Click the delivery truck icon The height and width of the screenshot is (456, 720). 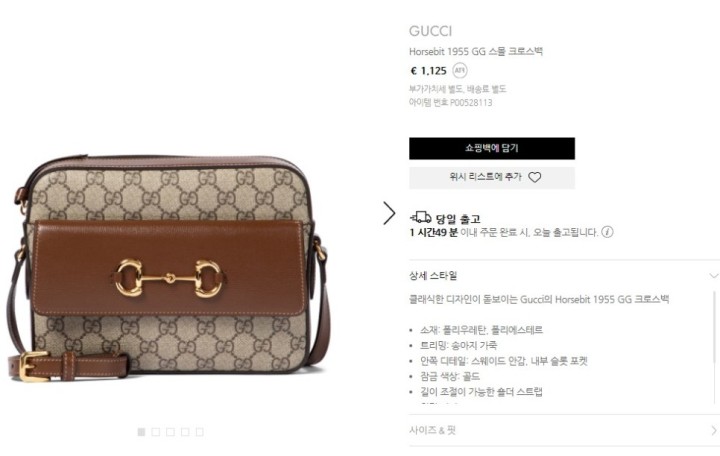click(x=420, y=217)
